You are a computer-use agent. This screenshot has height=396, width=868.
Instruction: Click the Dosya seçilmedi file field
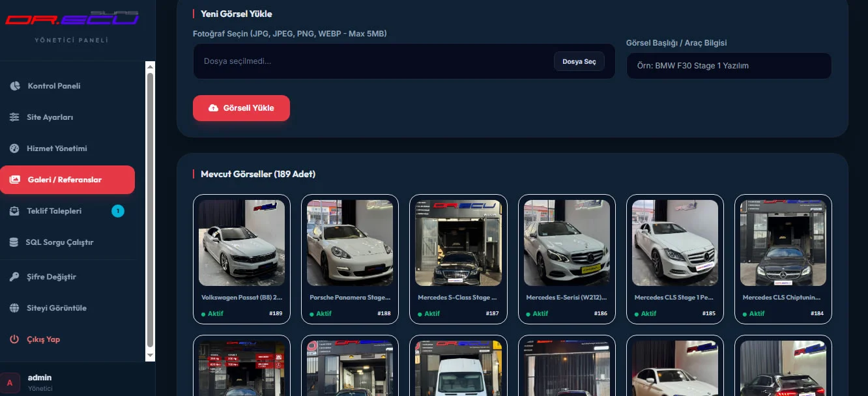pos(404,61)
